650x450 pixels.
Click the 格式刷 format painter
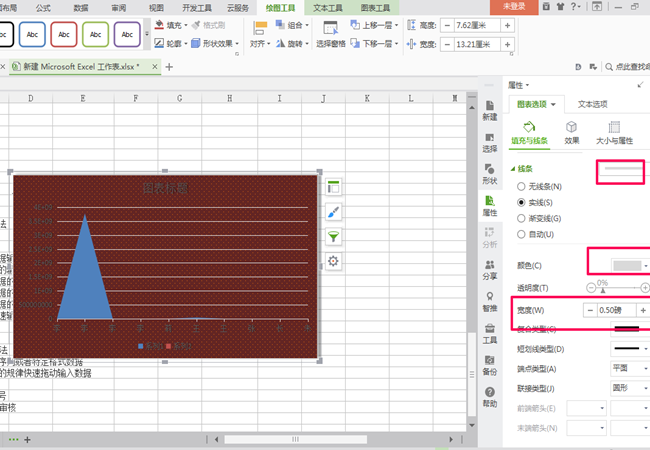(x=209, y=25)
